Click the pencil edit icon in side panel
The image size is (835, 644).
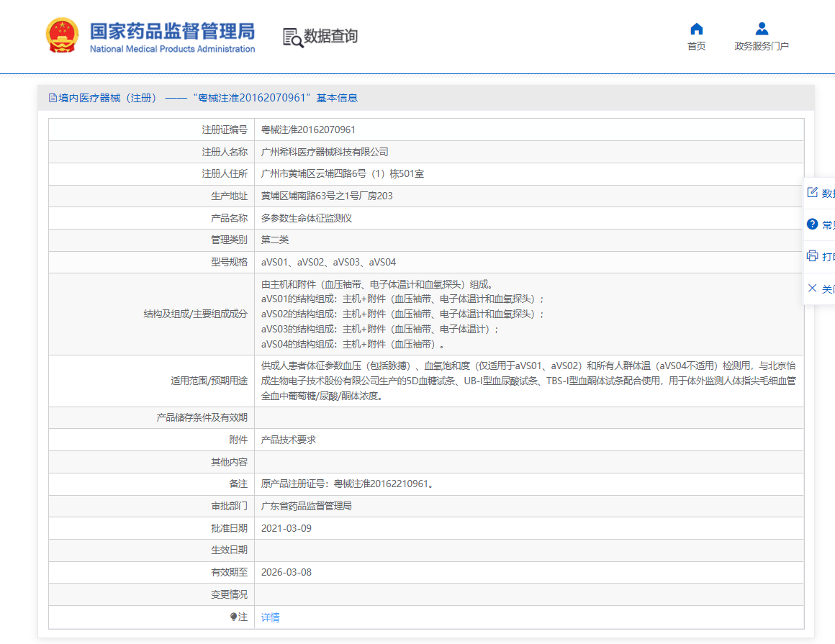[x=812, y=192]
